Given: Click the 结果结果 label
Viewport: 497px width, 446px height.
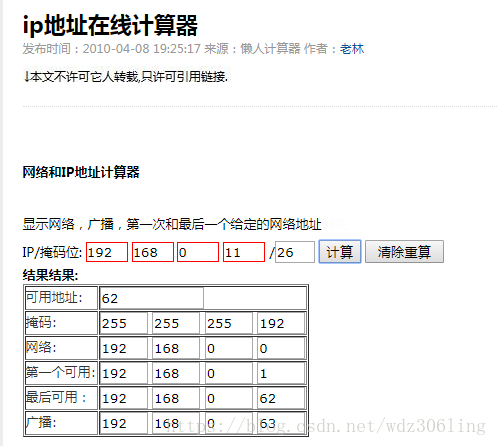Looking at the screenshot, I should [50, 275].
